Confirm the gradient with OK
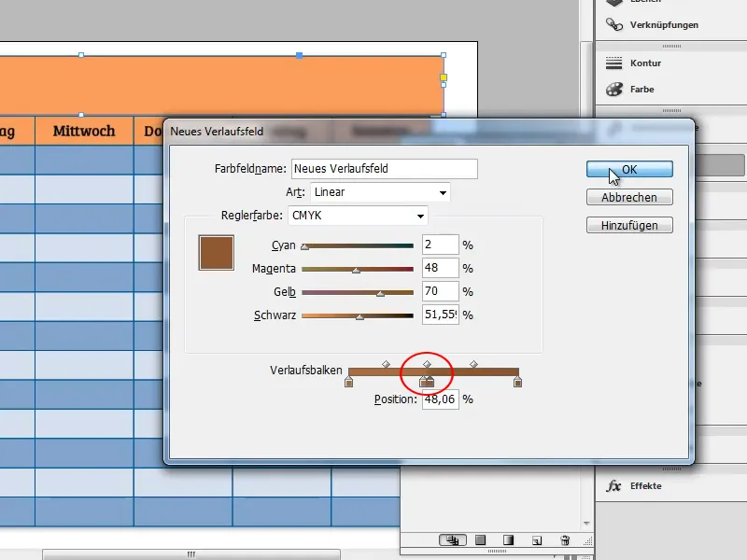The width and height of the screenshot is (747, 560). click(x=629, y=169)
